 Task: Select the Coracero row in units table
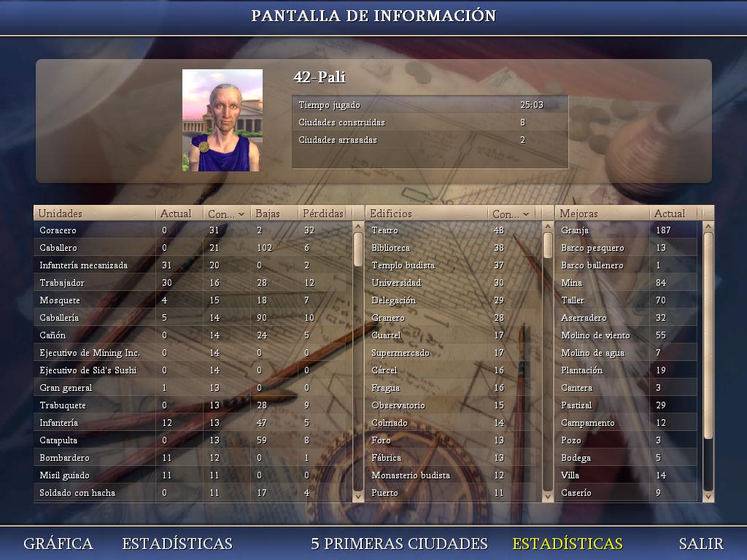[95, 230]
